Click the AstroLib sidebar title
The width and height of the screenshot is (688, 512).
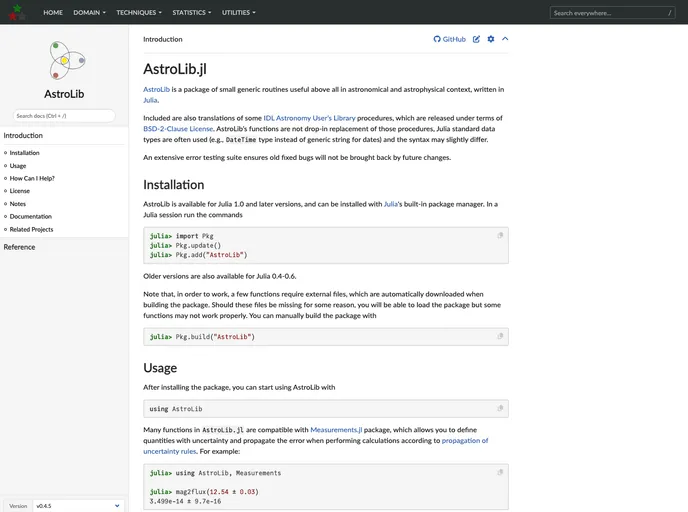pos(64,94)
